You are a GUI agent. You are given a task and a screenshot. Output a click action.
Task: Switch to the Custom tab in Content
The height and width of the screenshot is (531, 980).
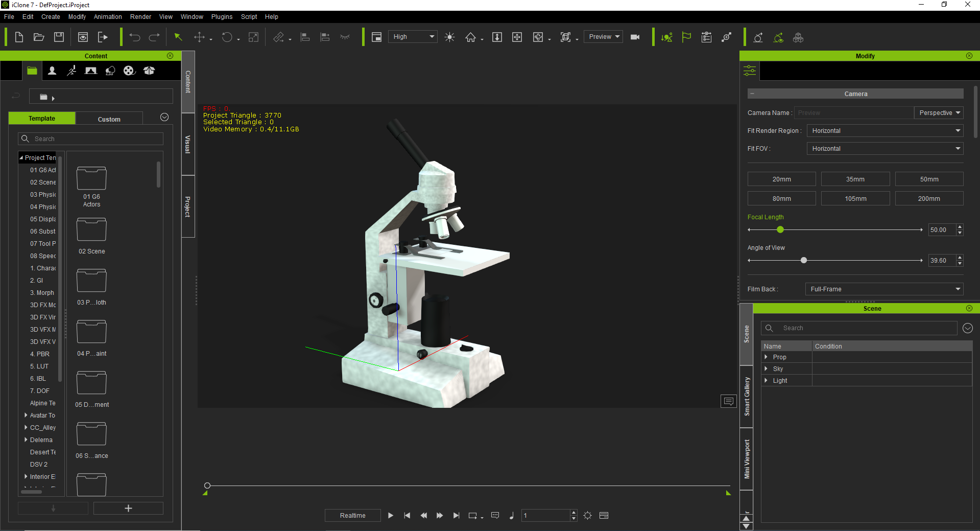109,119
